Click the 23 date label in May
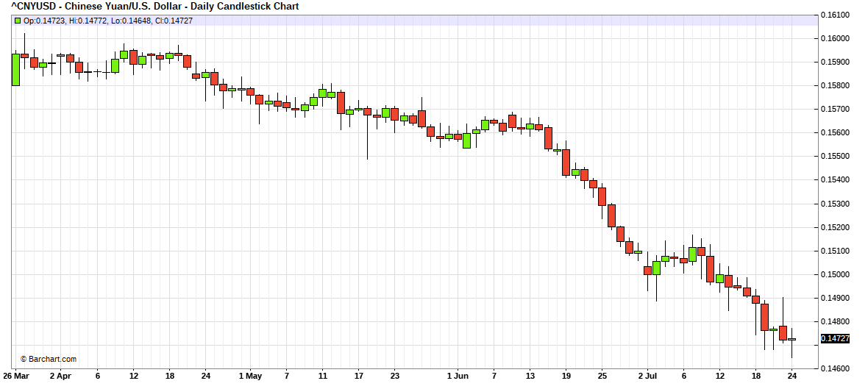The image size is (868, 389). 395,375
